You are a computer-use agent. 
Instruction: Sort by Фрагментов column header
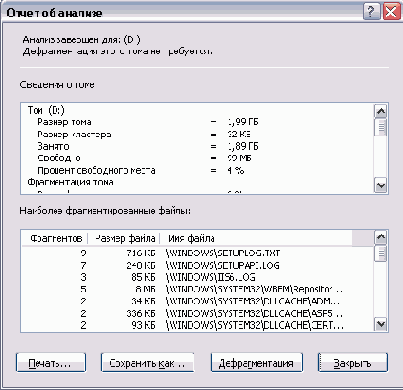[x=55, y=238]
